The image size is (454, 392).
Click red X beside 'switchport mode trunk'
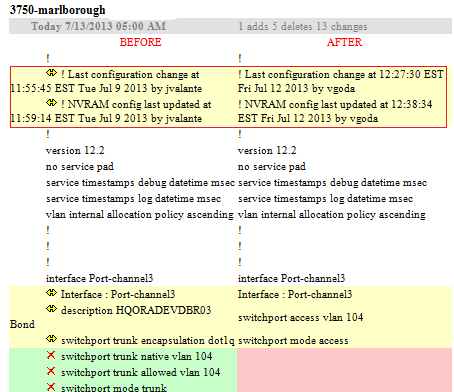click(x=51, y=387)
